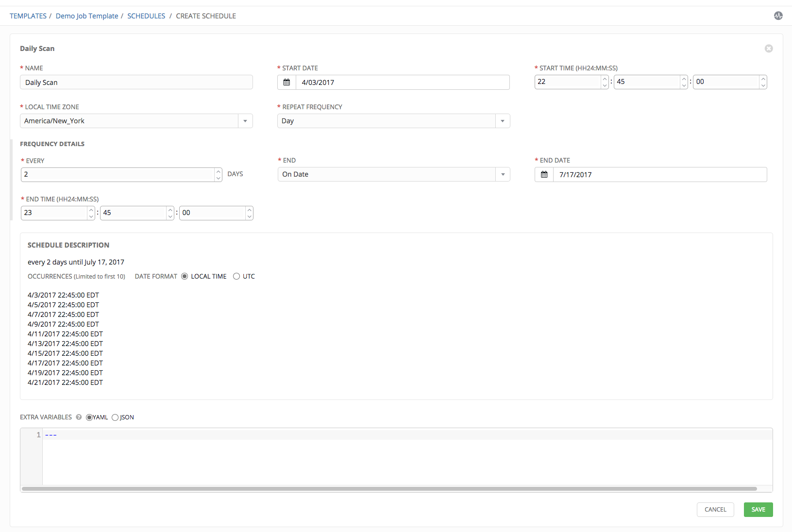Edit the Start Date field

coord(403,83)
